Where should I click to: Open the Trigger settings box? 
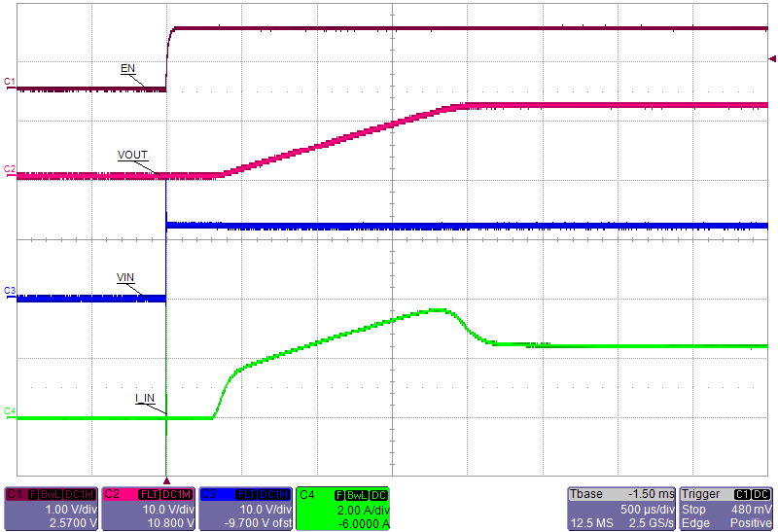pos(725,509)
